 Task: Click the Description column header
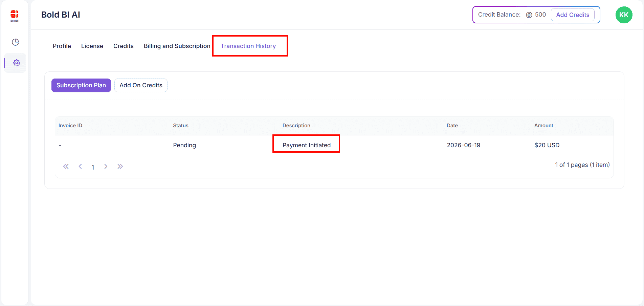[296, 126]
